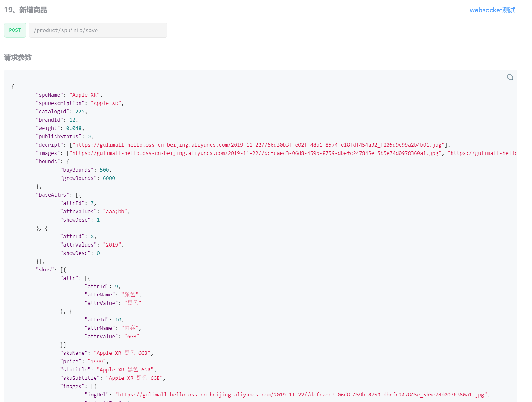Click the "images": [{ line under skus
532x402 pixels.
[78, 387]
